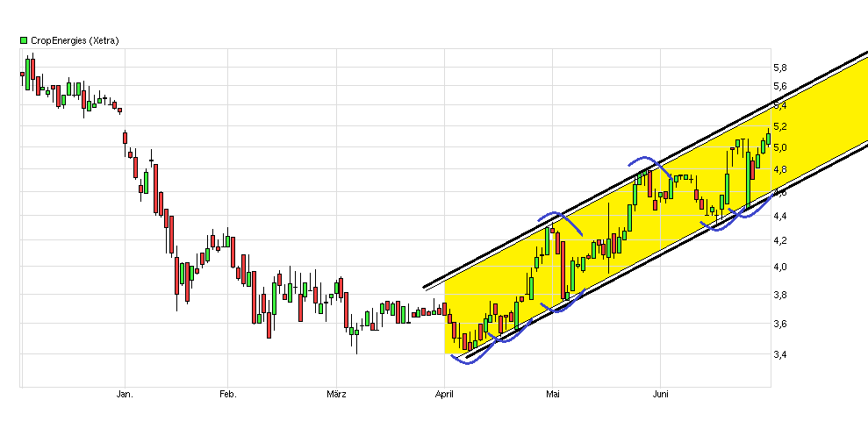Select the April marker on time axis
Viewport: 868px width, 421px height.
tap(445, 395)
